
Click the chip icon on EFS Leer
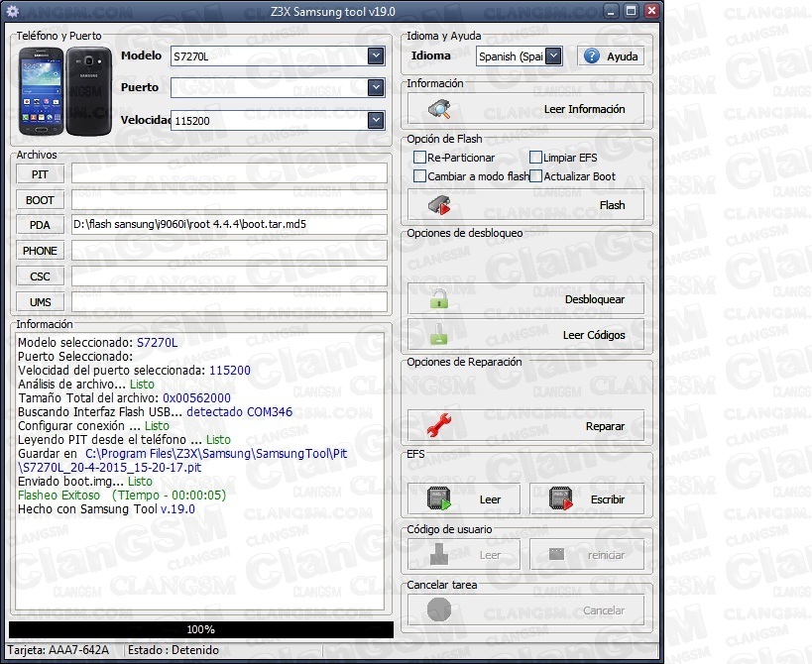pyautogui.click(x=439, y=498)
